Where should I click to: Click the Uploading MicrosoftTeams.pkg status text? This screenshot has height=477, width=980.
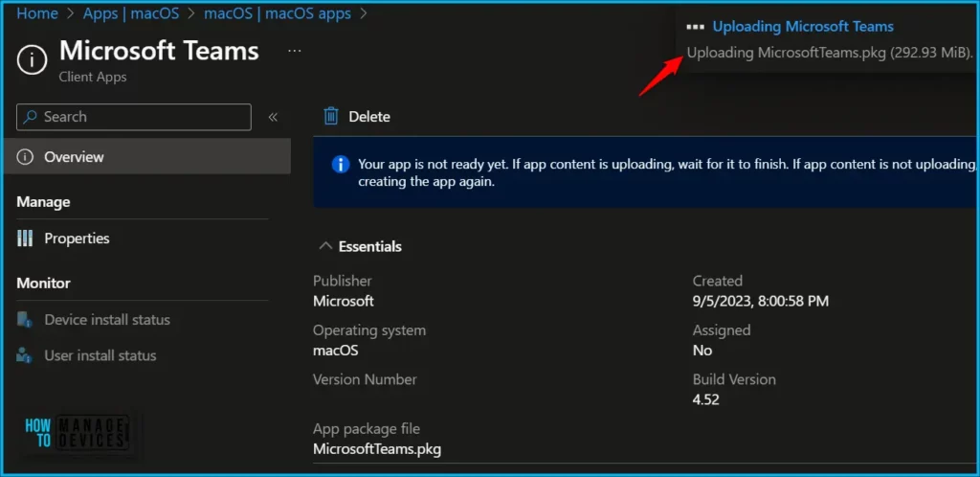(x=830, y=53)
